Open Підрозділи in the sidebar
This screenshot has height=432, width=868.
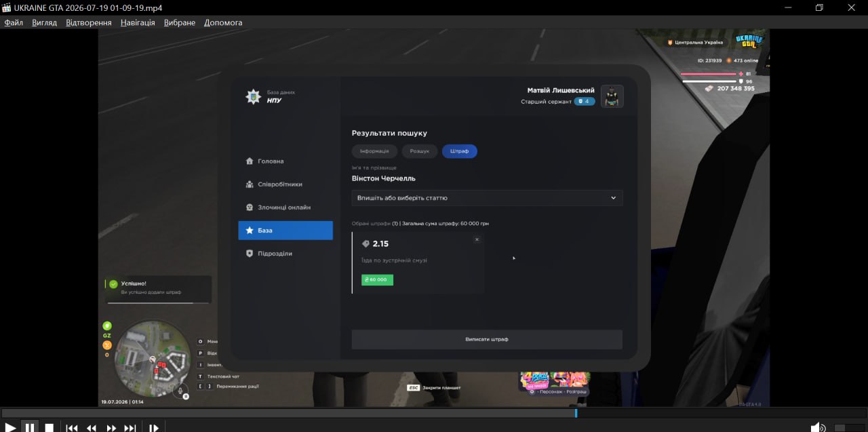[x=285, y=254]
